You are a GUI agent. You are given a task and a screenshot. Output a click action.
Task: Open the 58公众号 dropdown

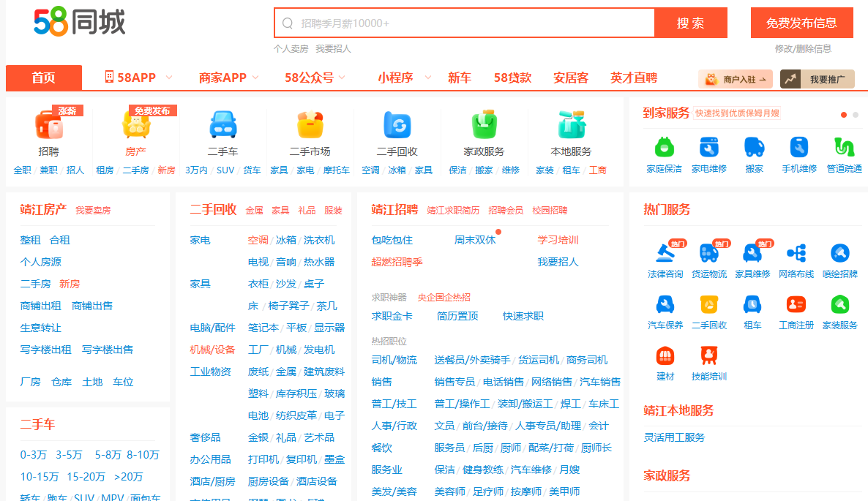pyautogui.click(x=342, y=78)
